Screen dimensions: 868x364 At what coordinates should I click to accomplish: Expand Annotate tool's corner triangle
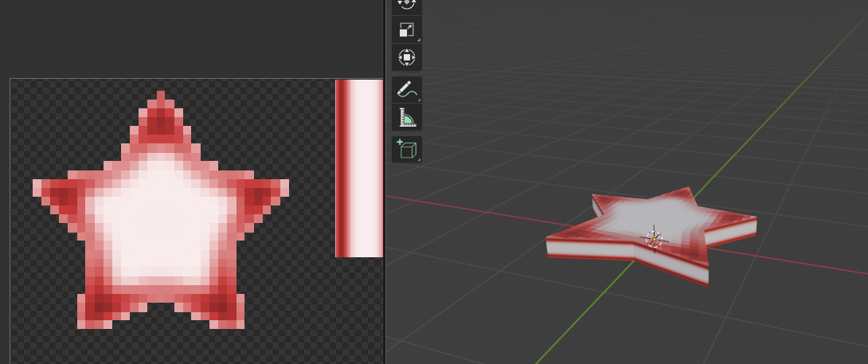pyautogui.click(x=417, y=100)
